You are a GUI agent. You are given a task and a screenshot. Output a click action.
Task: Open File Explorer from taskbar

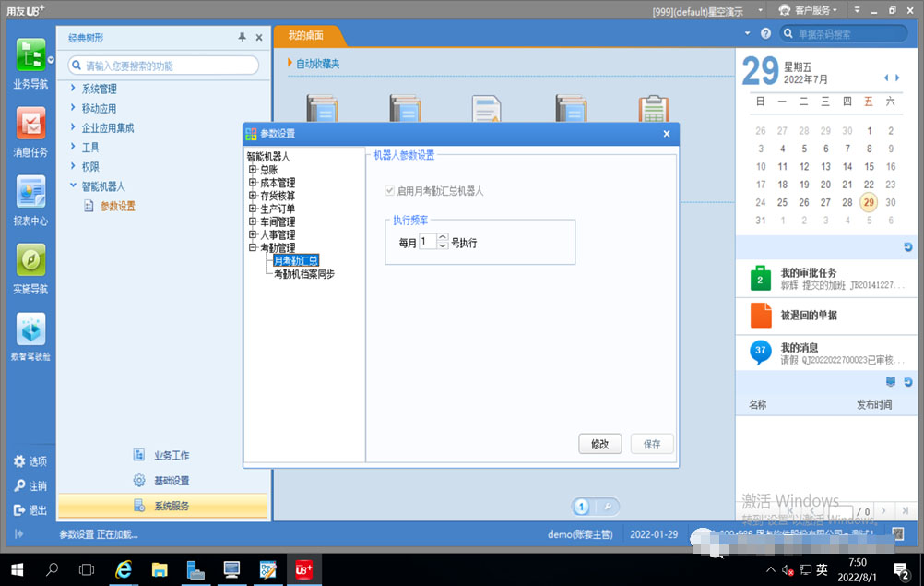[x=160, y=569]
